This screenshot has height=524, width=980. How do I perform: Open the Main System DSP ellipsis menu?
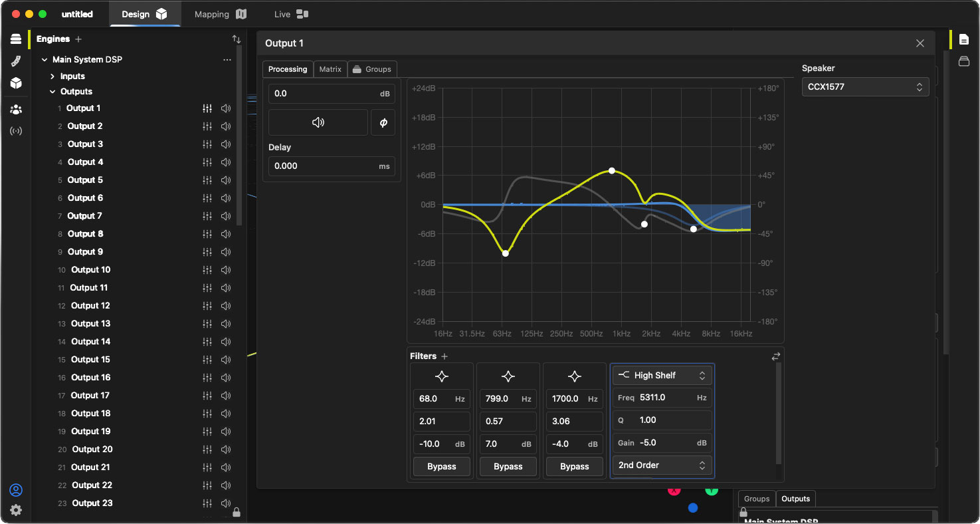coord(227,60)
